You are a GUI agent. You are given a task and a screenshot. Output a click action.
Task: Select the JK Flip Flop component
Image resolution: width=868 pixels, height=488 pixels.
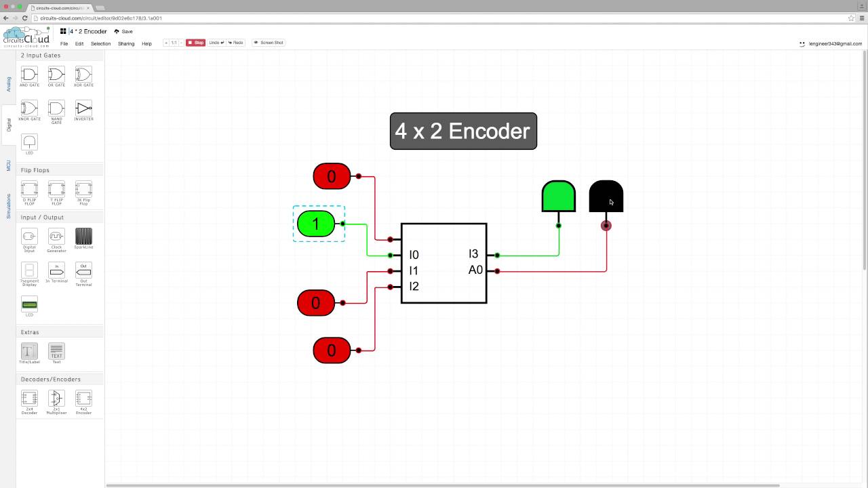click(83, 192)
